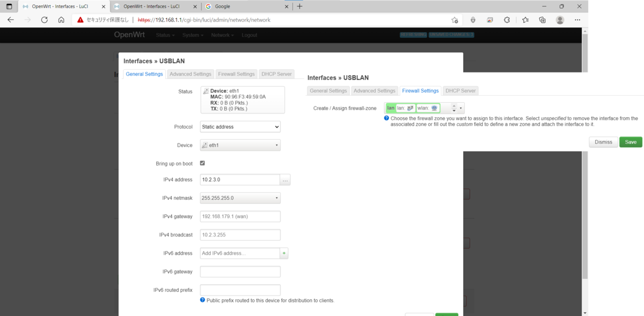Click the IPv6 routed prefix input field

pos(240,290)
